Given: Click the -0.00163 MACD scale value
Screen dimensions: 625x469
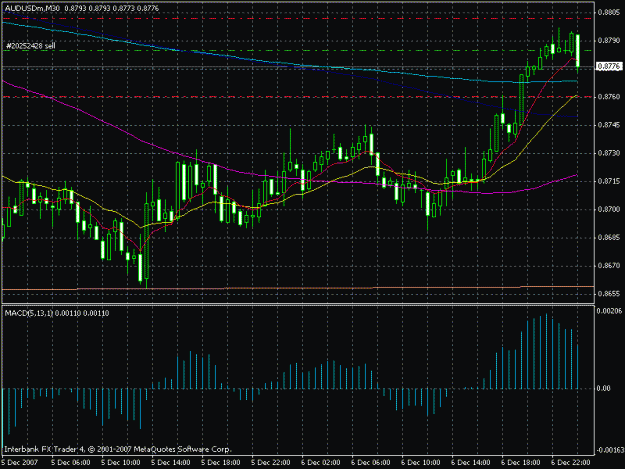Looking at the screenshot, I should point(609,450).
